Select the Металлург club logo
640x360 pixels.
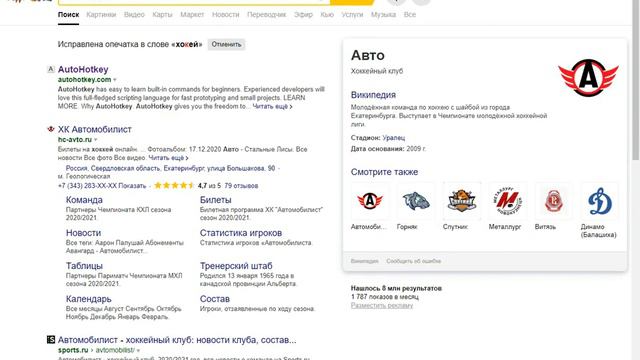coord(508,201)
